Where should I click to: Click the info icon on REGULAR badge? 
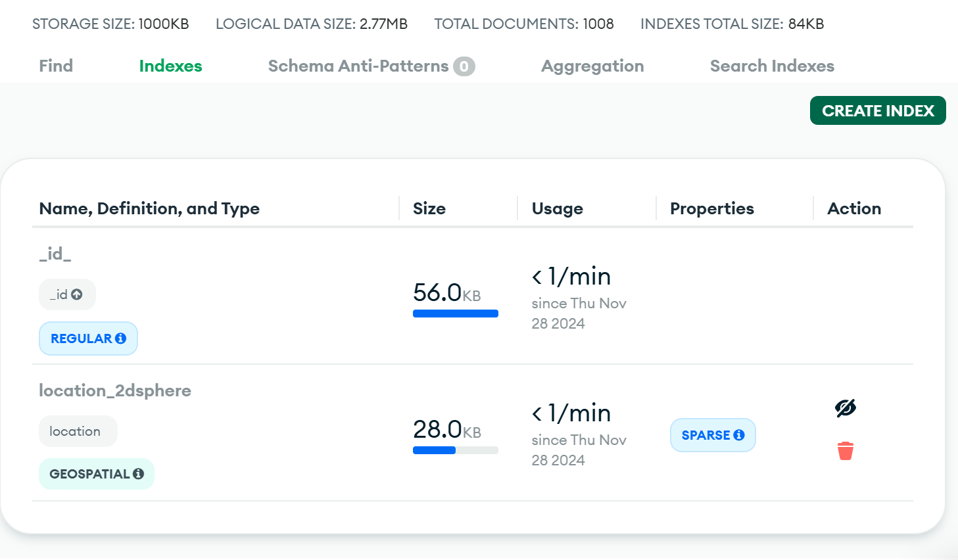[121, 338]
